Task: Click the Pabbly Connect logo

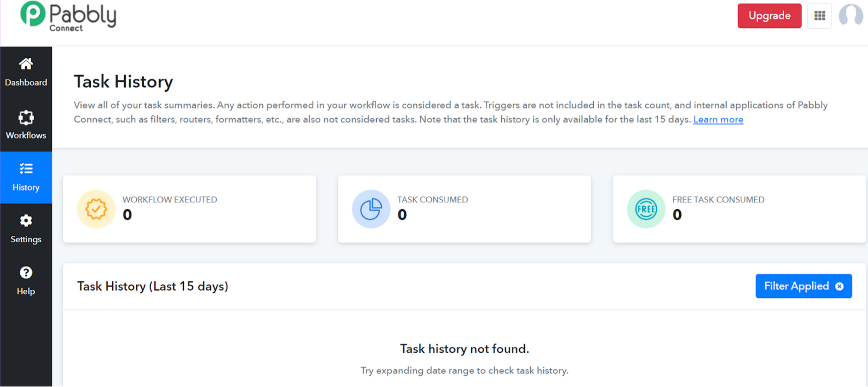Action: [x=69, y=17]
